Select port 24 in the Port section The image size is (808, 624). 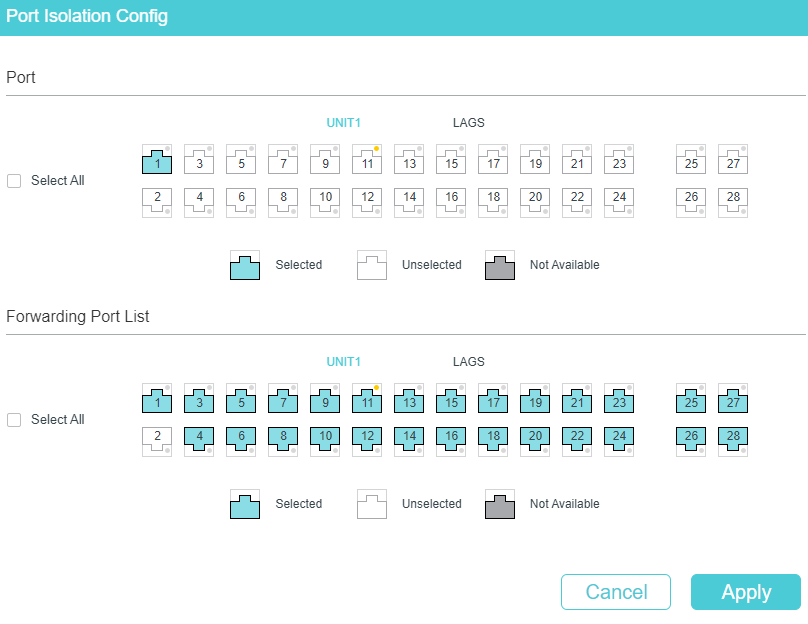[619, 202]
